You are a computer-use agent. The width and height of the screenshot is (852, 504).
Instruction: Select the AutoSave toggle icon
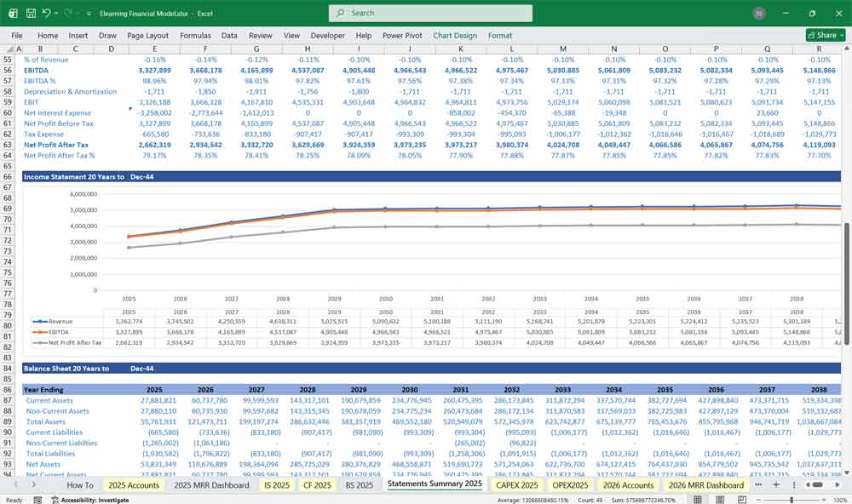(13, 13)
